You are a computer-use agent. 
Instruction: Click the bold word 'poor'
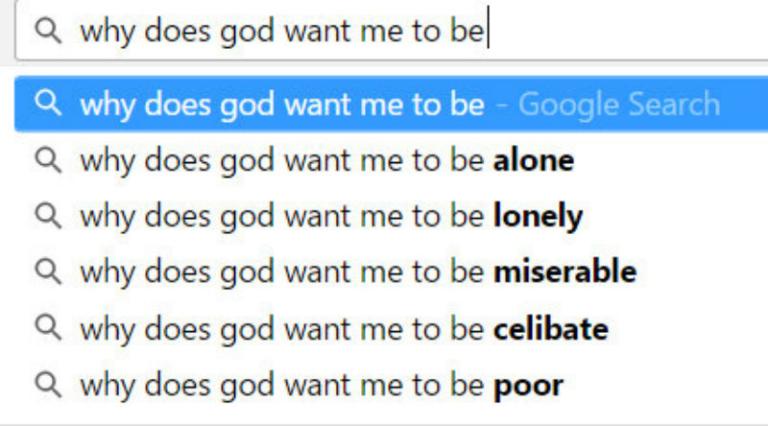(x=528, y=387)
